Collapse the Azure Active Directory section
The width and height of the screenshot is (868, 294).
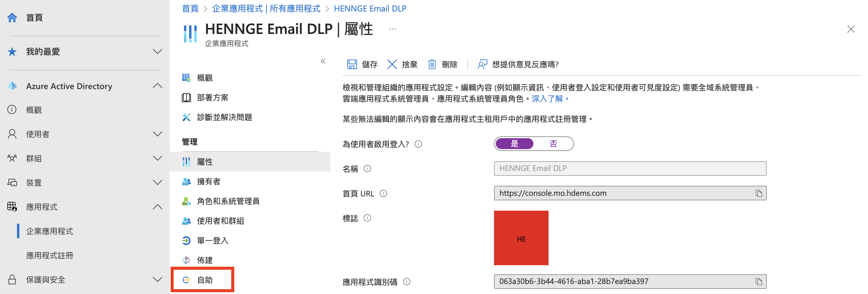[x=157, y=86]
